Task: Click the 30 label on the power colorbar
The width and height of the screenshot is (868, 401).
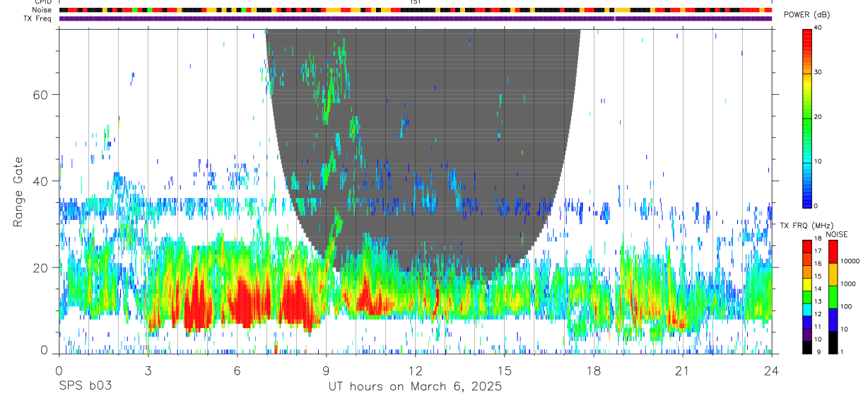Action: coord(818,72)
